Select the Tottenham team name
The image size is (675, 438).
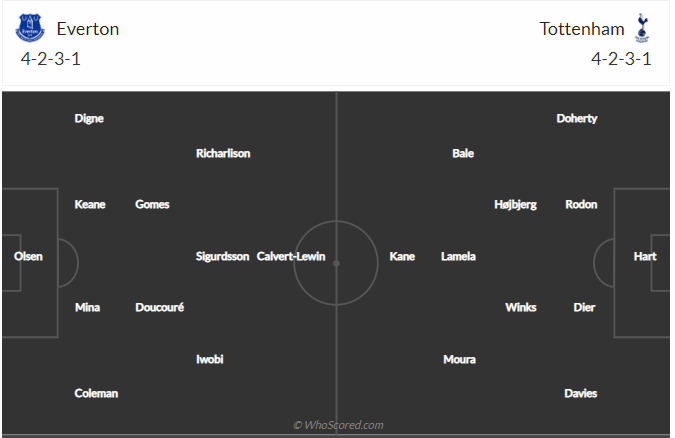pyautogui.click(x=582, y=29)
